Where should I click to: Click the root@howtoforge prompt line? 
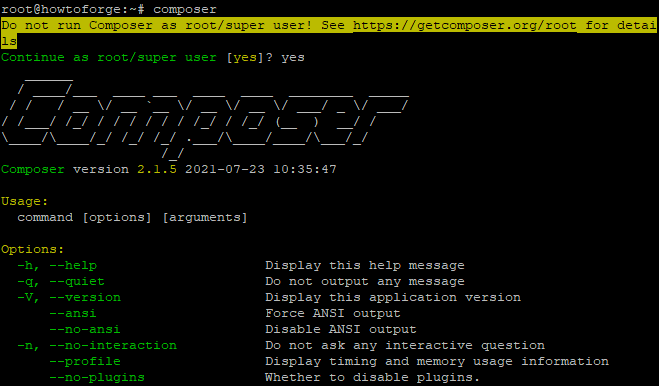tap(109, 9)
